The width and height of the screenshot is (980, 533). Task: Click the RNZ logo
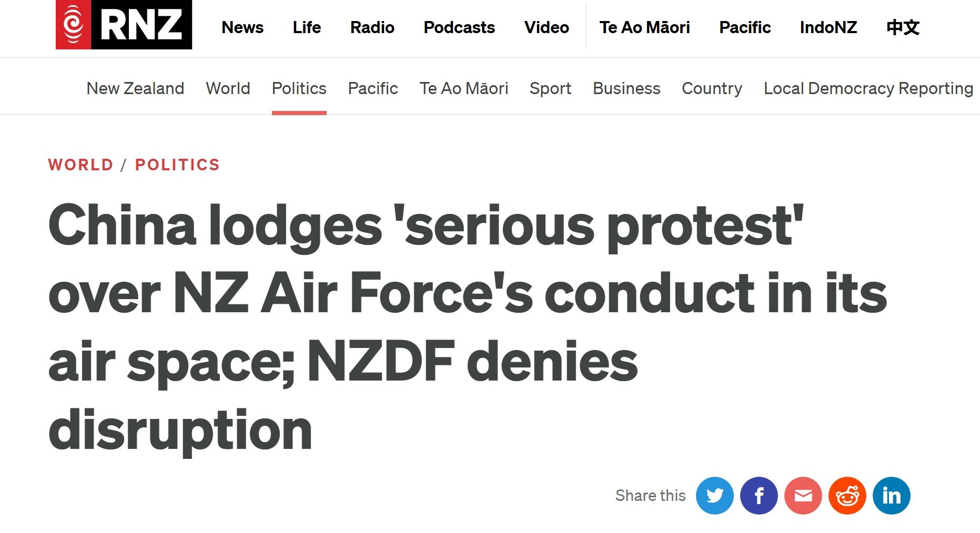124,25
